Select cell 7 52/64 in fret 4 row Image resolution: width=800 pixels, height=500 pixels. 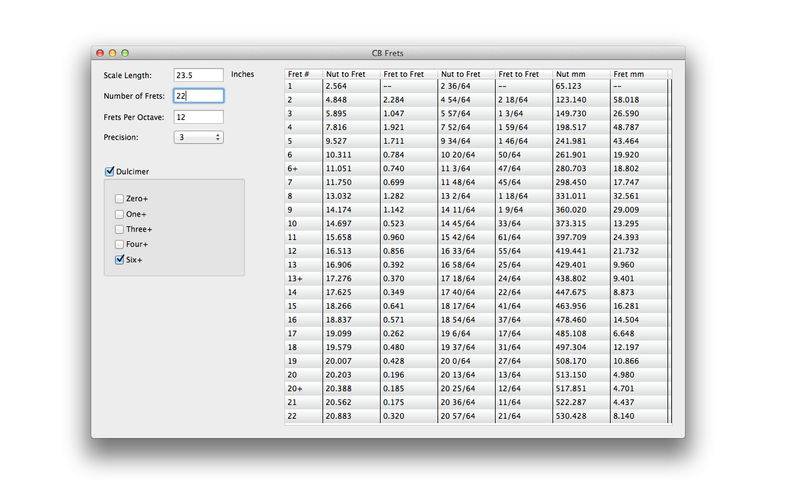[x=466, y=128]
